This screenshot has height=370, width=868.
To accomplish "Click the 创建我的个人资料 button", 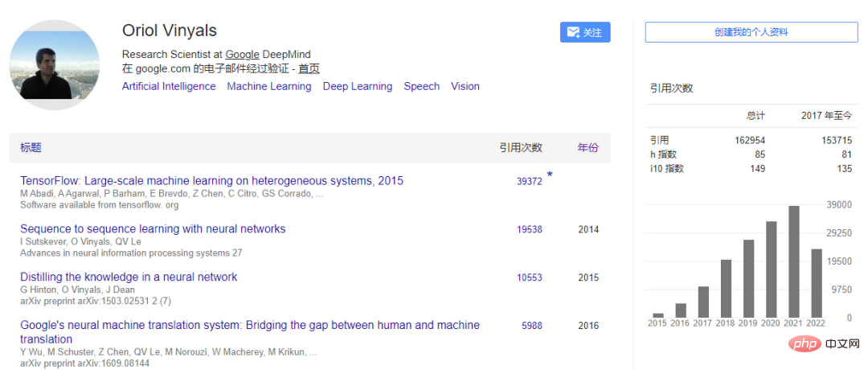I will click(751, 32).
